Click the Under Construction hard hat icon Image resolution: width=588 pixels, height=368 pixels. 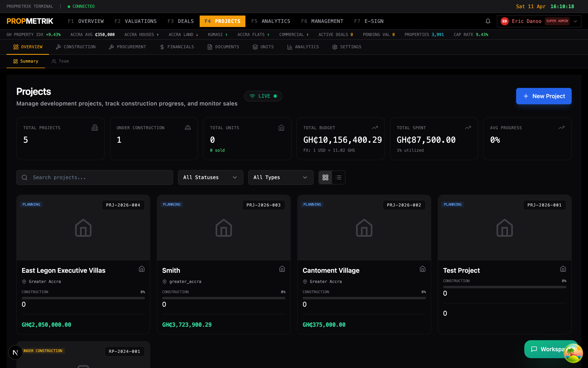pyautogui.click(x=188, y=128)
